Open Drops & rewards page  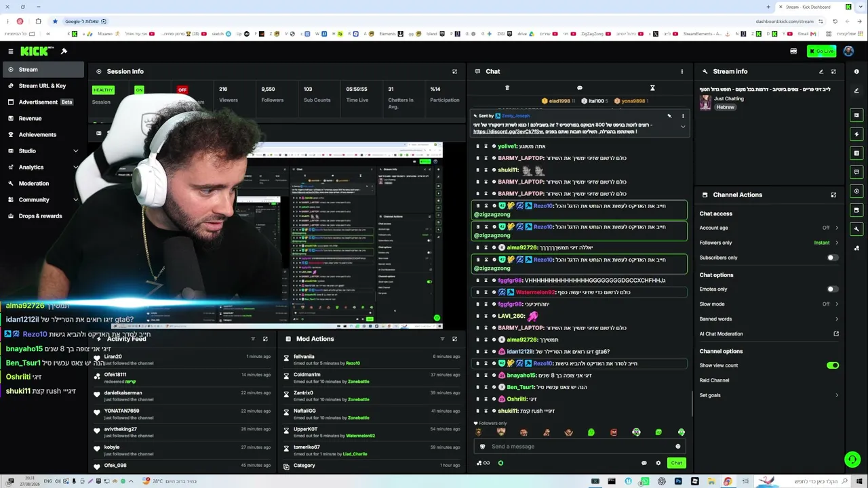[x=43, y=216]
